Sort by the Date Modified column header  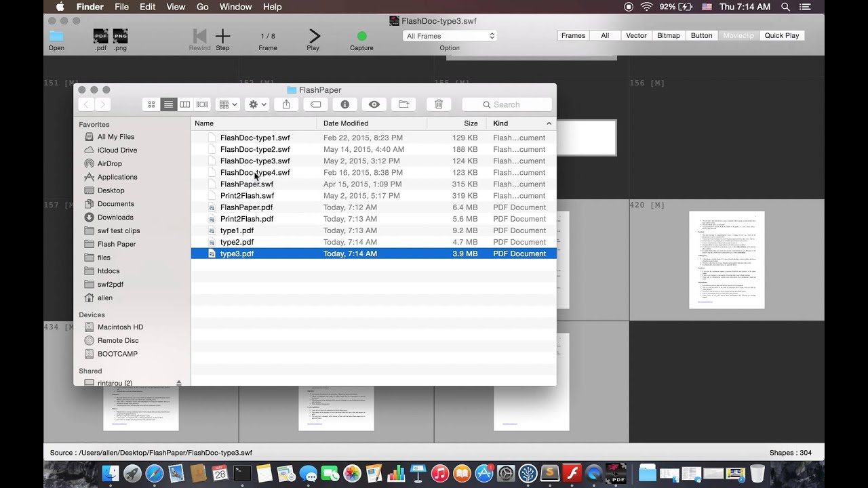tap(372, 123)
